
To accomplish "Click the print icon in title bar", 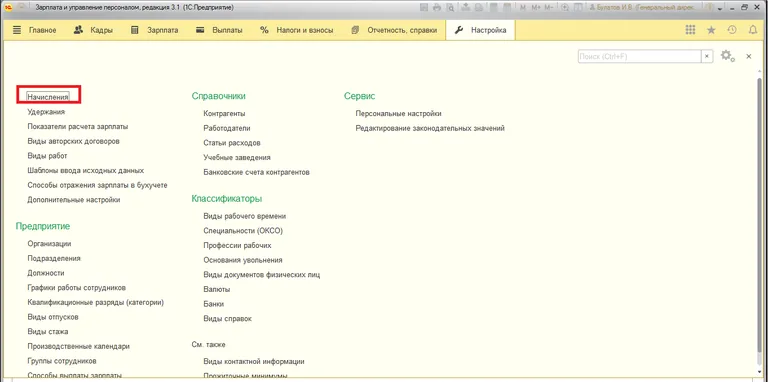I will pos(437,8).
